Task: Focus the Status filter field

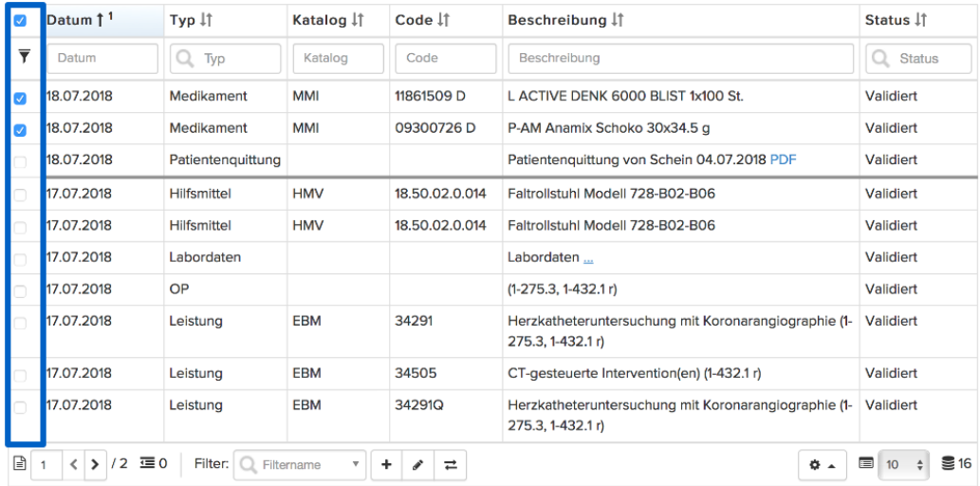Action: 918,58
